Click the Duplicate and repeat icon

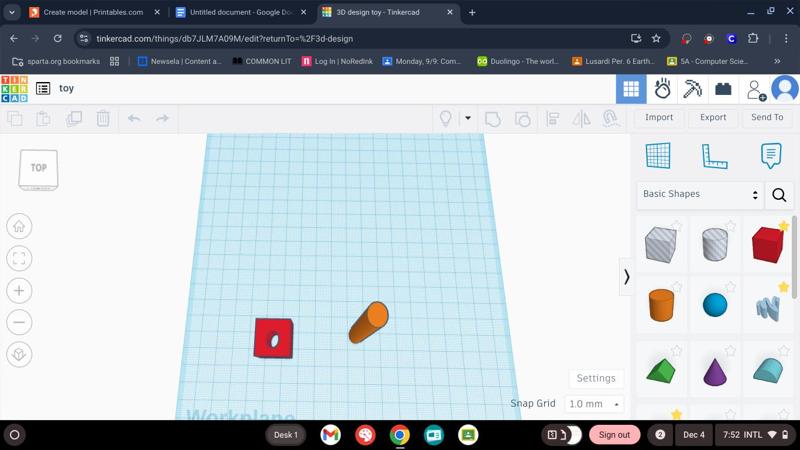coord(74,118)
